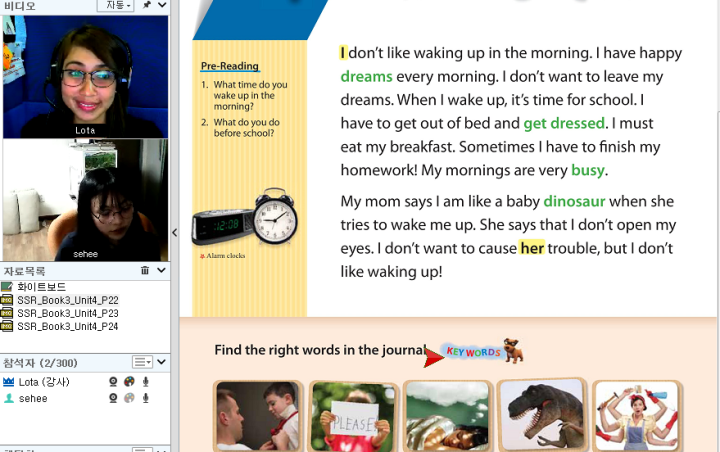Pin the video panel

click(x=146, y=5)
